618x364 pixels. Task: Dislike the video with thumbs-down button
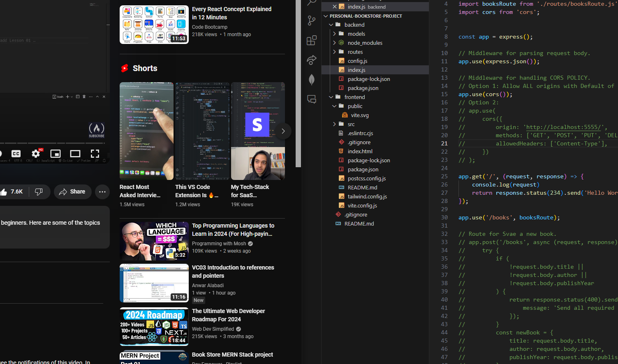click(x=39, y=192)
